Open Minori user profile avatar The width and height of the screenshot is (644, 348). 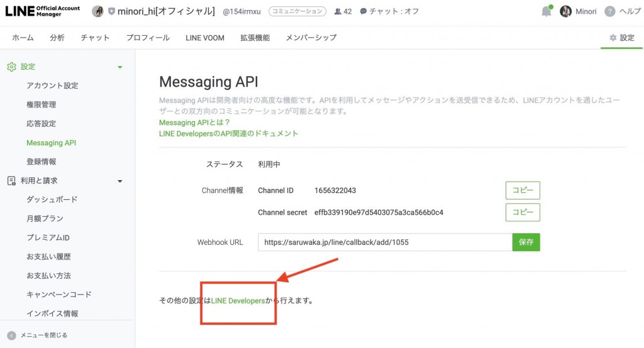tap(565, 11)
